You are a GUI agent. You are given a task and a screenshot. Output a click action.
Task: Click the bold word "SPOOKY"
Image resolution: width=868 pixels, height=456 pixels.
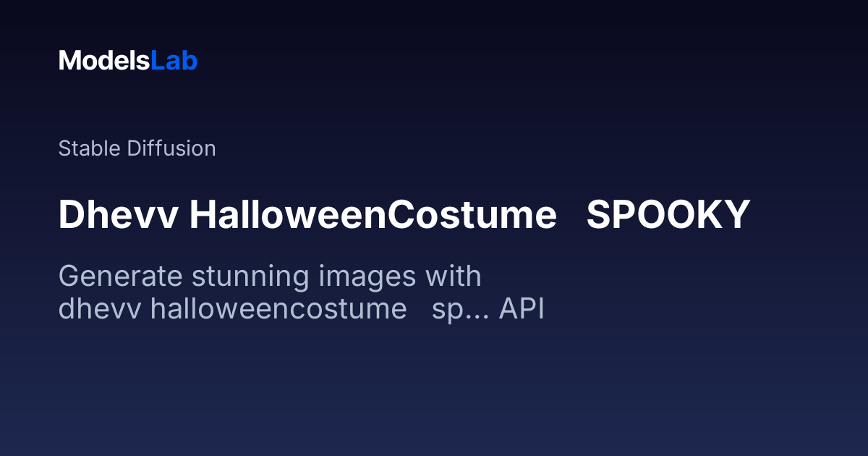668,216
